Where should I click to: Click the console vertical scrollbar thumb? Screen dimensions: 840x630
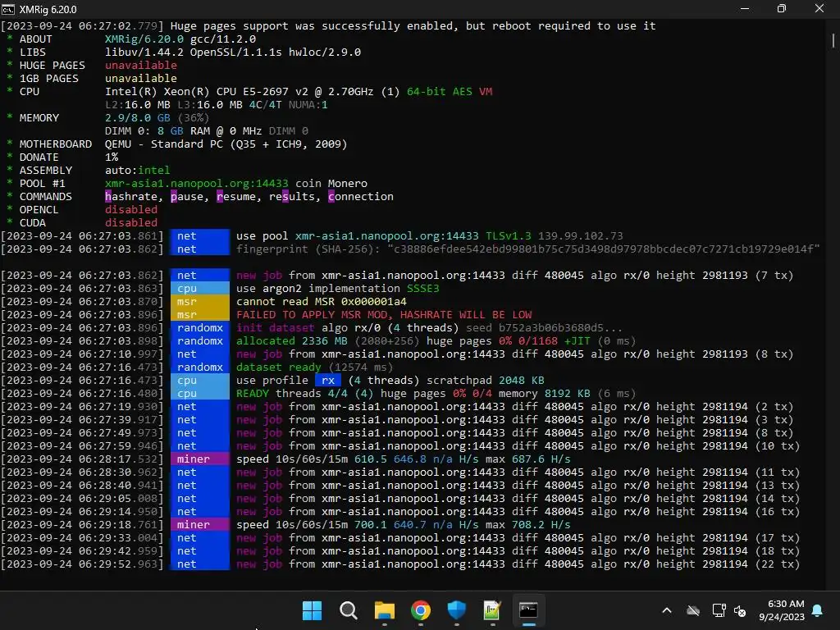click(833, 41)
